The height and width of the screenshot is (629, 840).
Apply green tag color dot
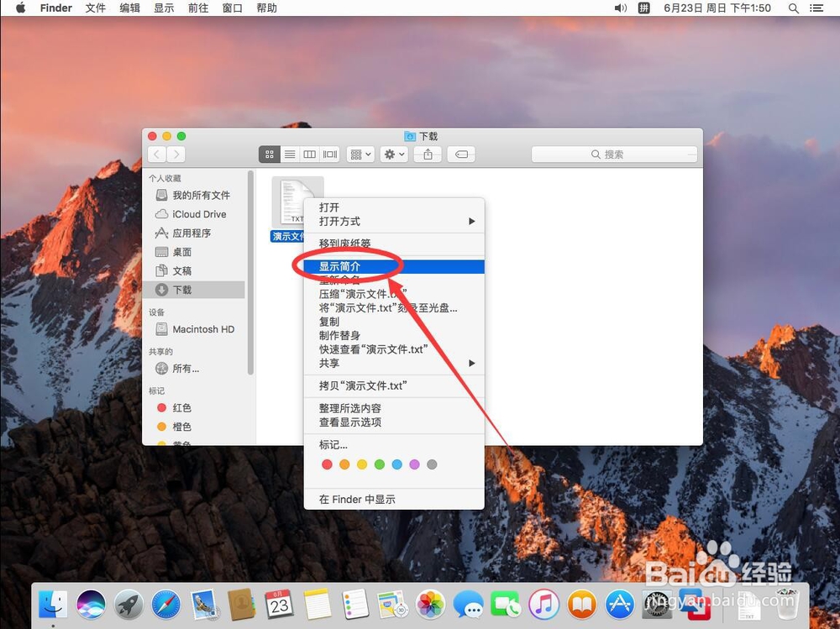[x=380, y=464]
